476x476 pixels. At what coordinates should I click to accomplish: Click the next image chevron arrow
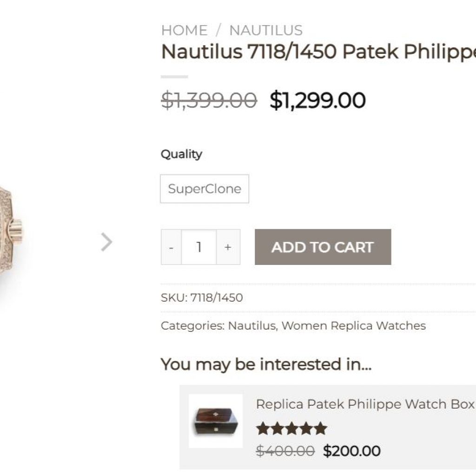(x=107, y=242)
